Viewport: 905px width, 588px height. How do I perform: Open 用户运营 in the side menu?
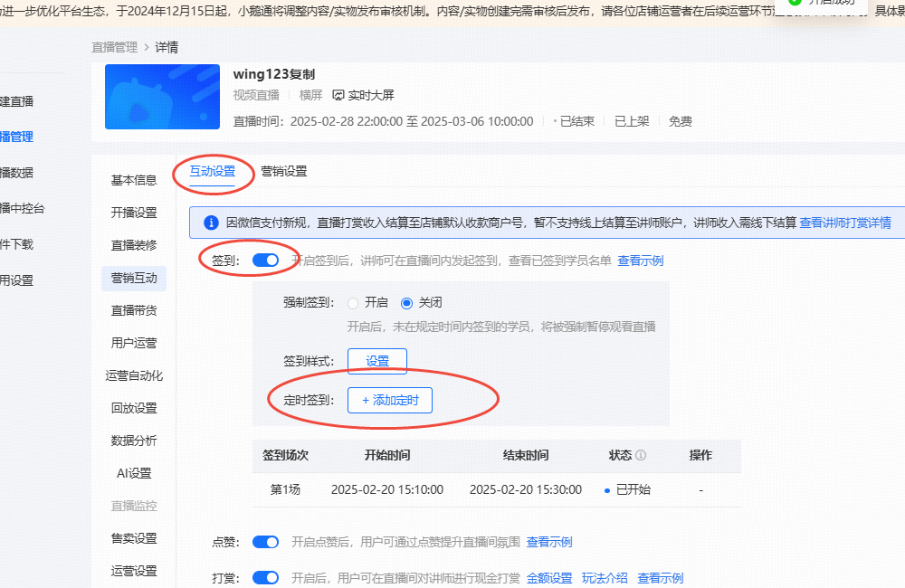tap(134, 343)
